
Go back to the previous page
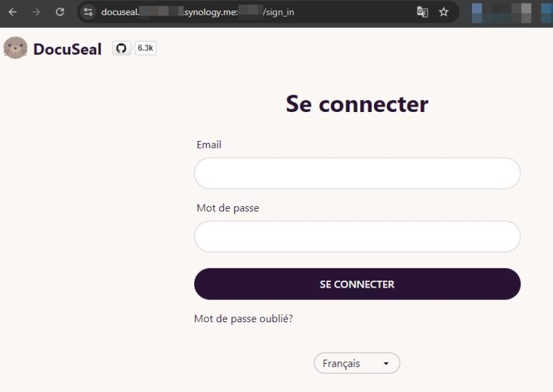[x=12, y=12]
